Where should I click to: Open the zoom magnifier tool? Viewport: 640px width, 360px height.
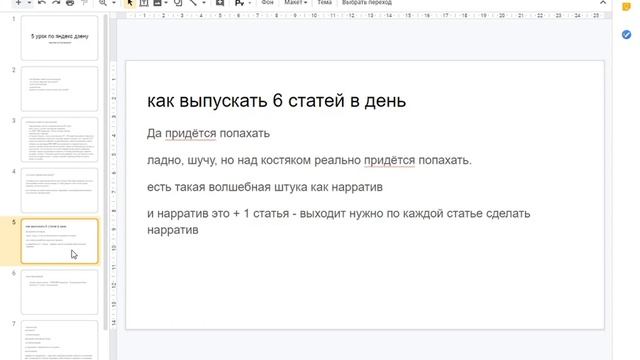[x=102, y=2]
